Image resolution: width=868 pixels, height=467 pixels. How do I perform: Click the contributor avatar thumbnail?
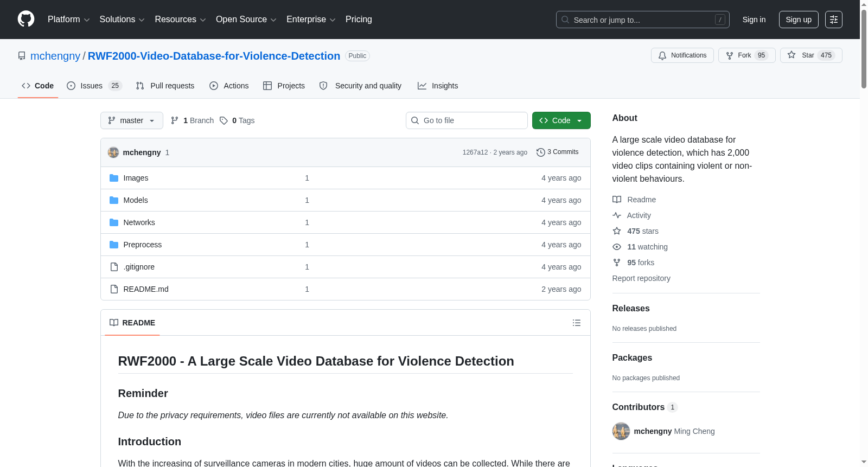click(621, 431)
